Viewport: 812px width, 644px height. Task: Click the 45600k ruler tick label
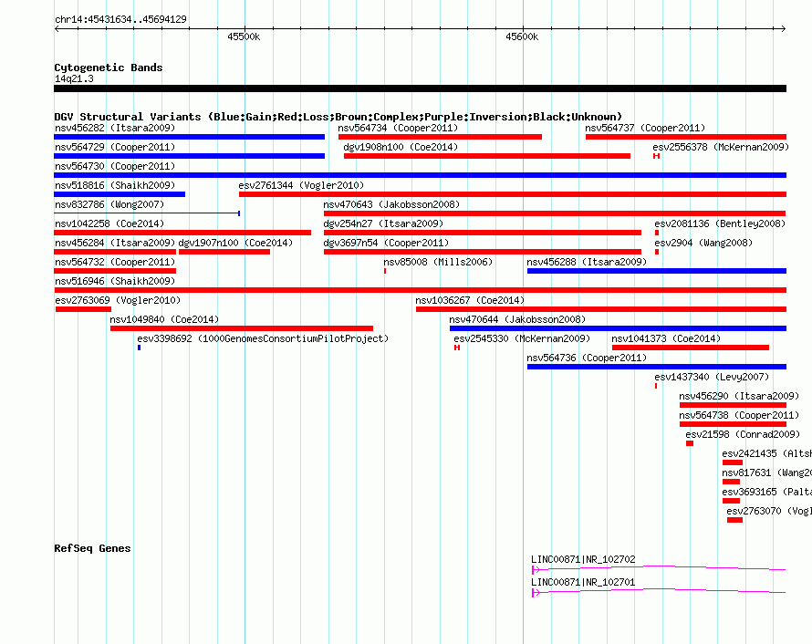coord(522,36)
